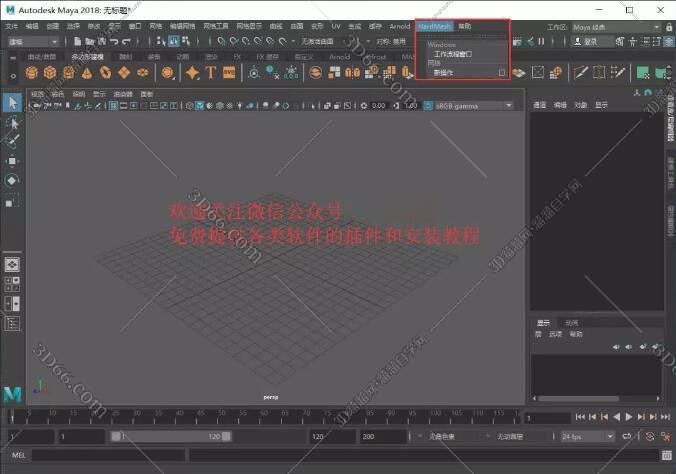Image resolution: width=676 pixels, height=474 pixels.
Task: Click the Redo arrow icon
Action: [126, 41]
